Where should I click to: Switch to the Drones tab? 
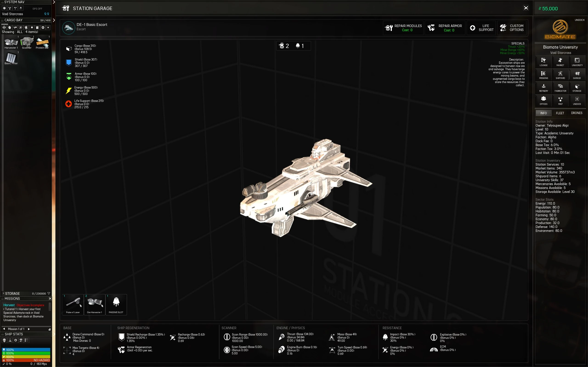click(x=576, y=113)
